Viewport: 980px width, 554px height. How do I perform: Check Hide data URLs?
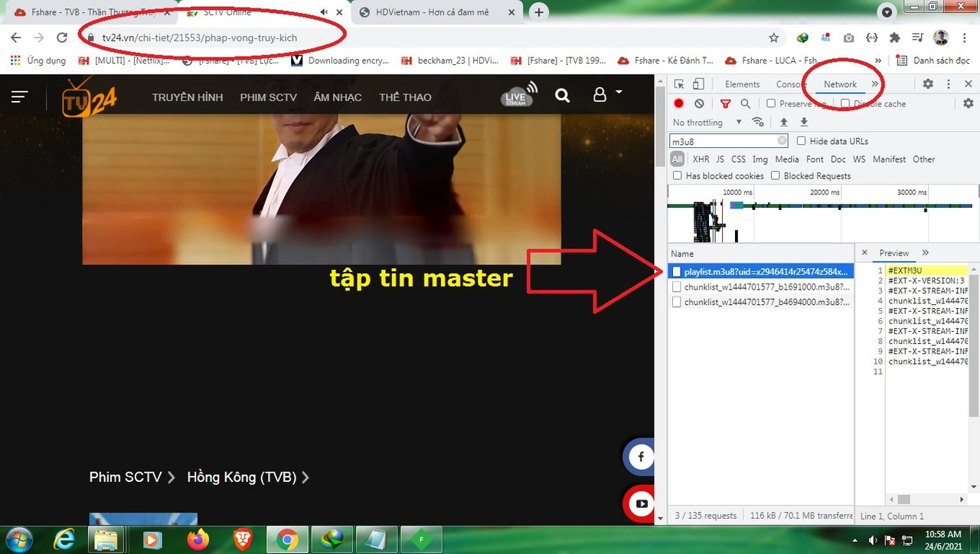point(802,141)
